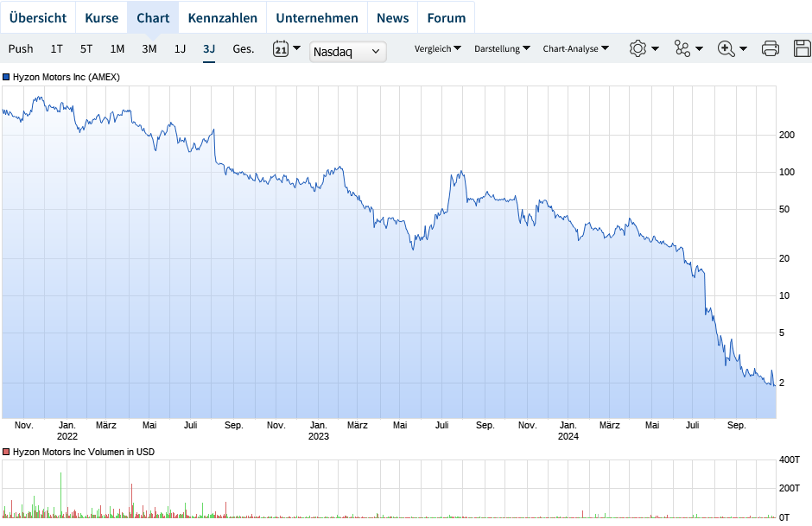
Task: Select the Ges. full history range
Action: (x=244, y=49)
